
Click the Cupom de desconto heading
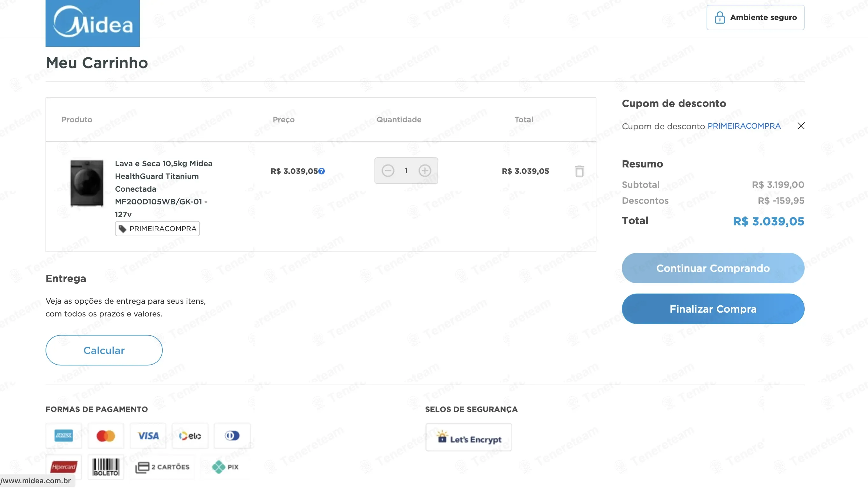tap(674, 103)
